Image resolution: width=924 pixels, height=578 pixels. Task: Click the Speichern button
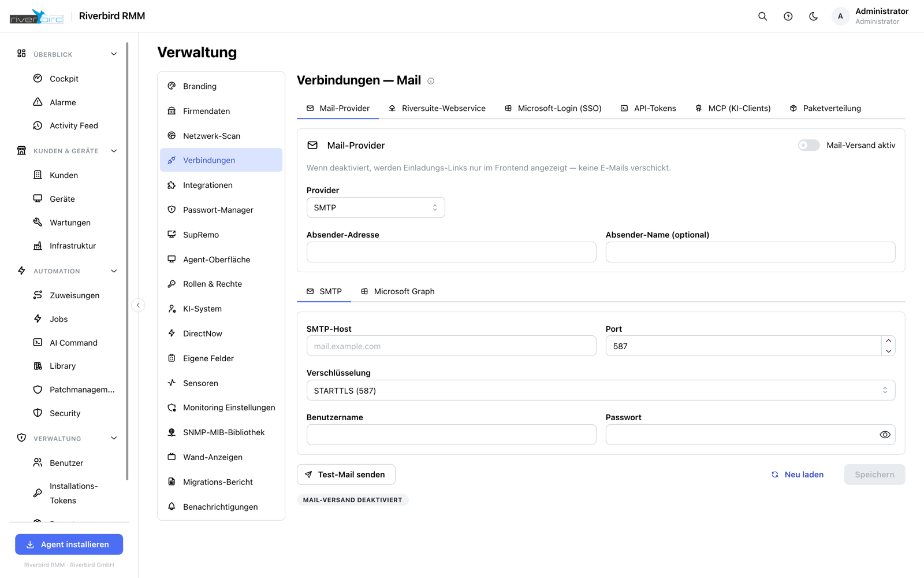click(x=874, y=475)
